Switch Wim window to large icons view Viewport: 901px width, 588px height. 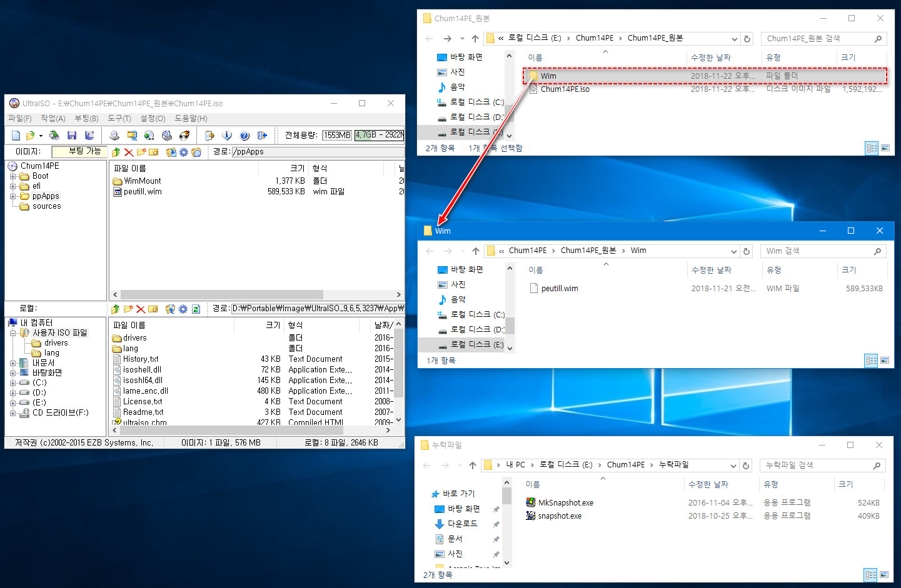(x=885, y=361)
